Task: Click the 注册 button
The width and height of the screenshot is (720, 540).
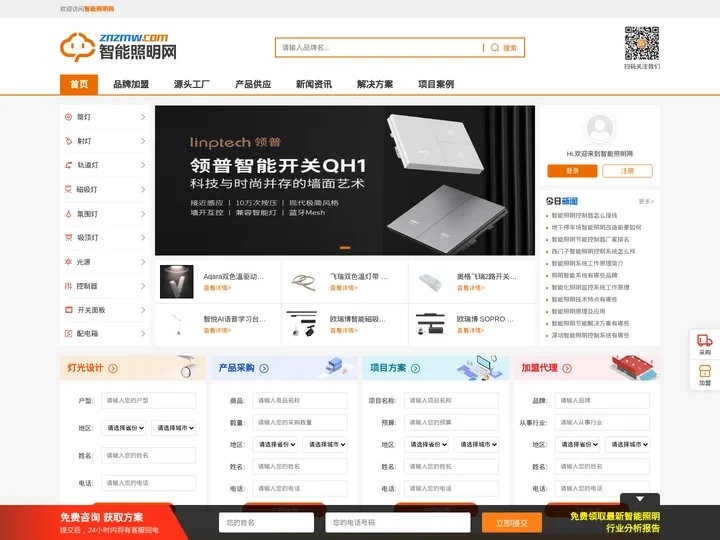Action: 627,171
